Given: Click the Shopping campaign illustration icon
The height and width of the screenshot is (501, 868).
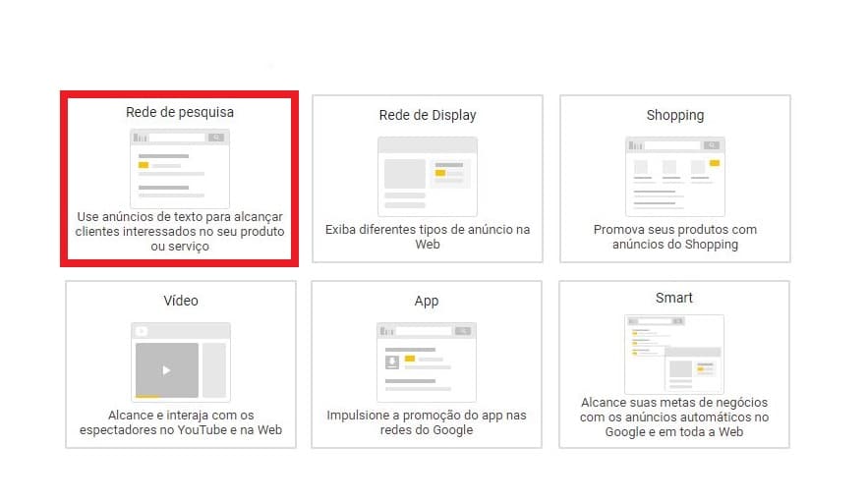Looking at the screenshot, I should point(674,177).
